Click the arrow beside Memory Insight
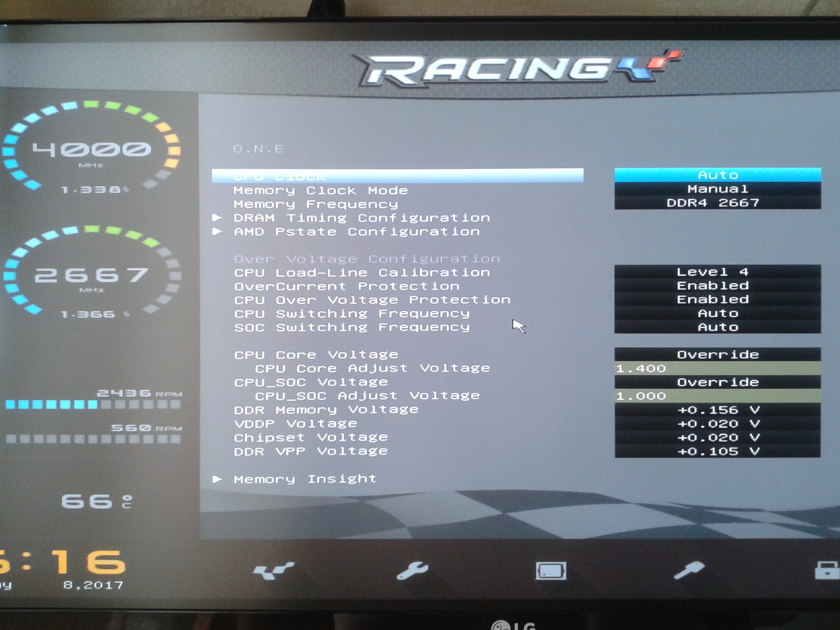 217,479
